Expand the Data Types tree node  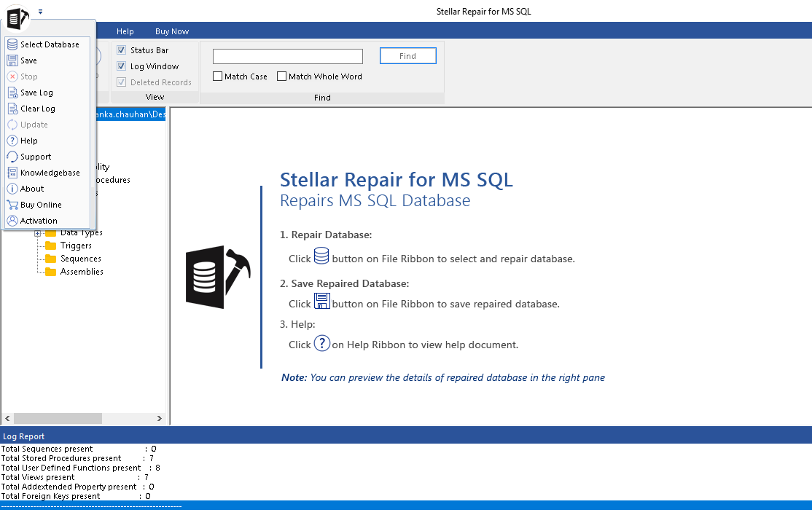coord(37,233)
